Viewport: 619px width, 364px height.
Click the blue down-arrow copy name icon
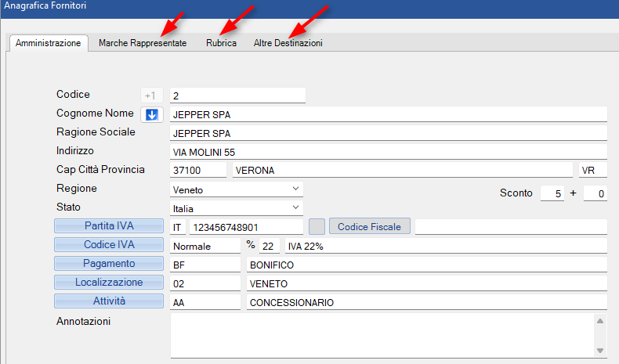[152, 114]
